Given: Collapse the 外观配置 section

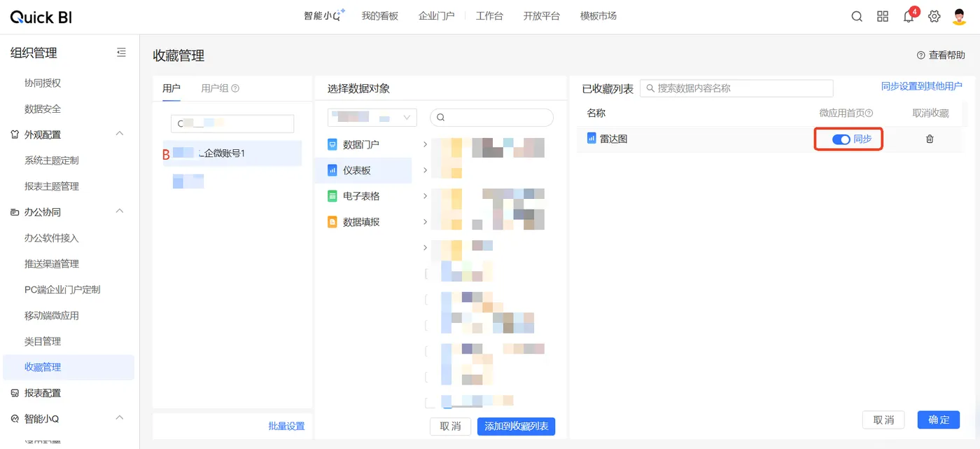Looking at the screenshot, I should pos(120,134).
